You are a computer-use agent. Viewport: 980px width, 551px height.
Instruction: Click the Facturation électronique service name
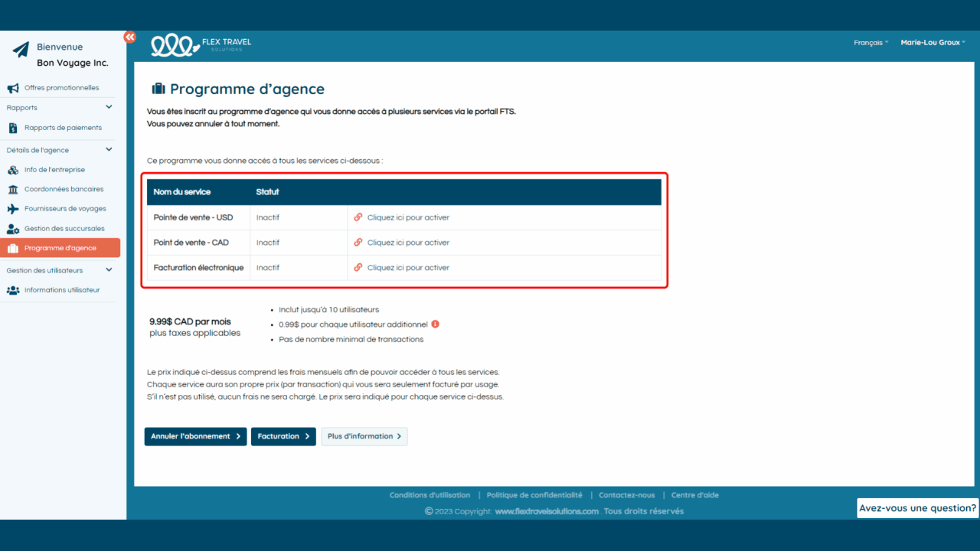[199, 268]
